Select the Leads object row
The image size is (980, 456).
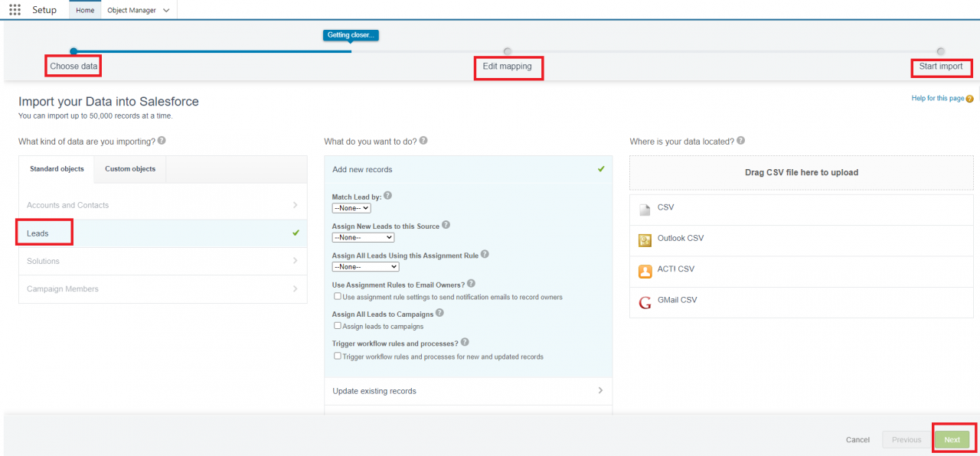tap(163, 233)
